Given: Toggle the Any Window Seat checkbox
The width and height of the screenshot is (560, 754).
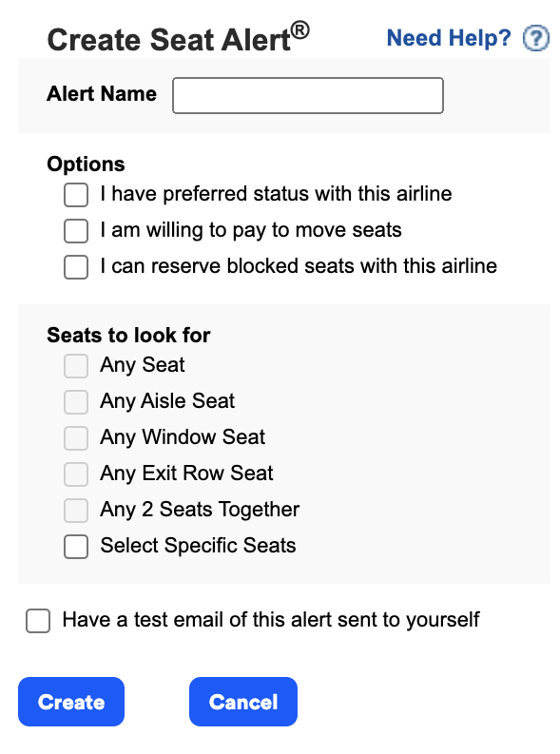Looking at the screenshot, I should pyautogui.click(x=76, y=438).
